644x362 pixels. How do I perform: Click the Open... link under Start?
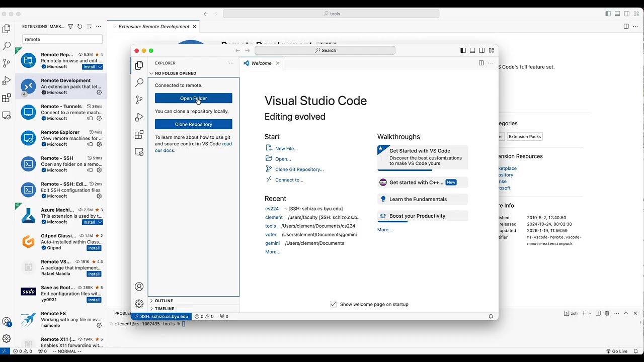(x=283, y=159)
